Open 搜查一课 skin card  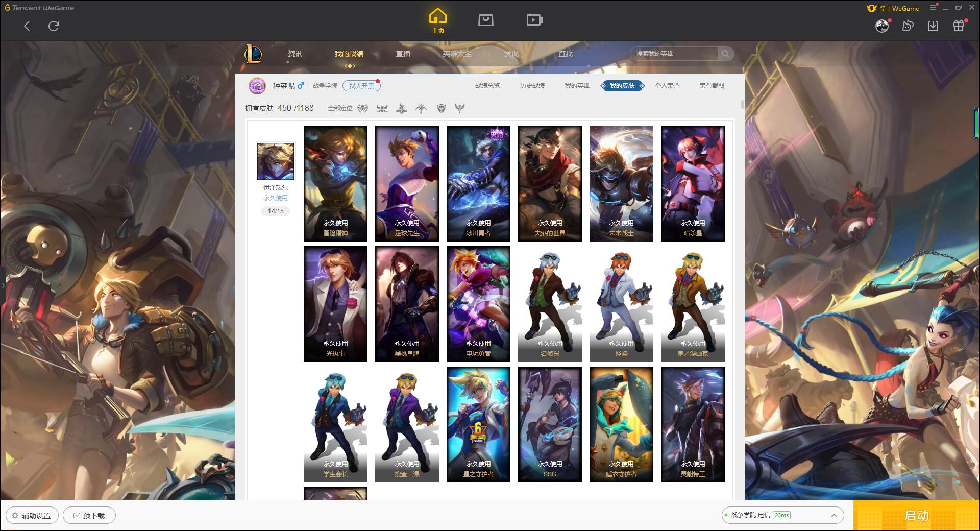[407, 424]
